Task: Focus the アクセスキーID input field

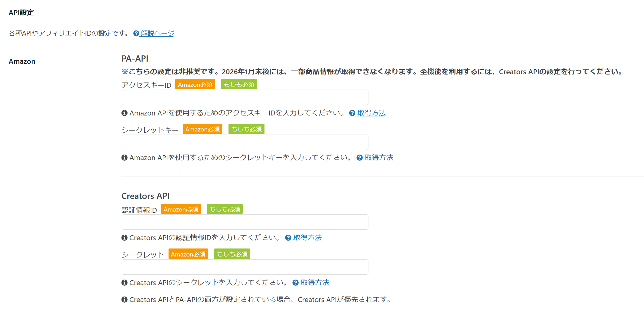Action: 245,97
